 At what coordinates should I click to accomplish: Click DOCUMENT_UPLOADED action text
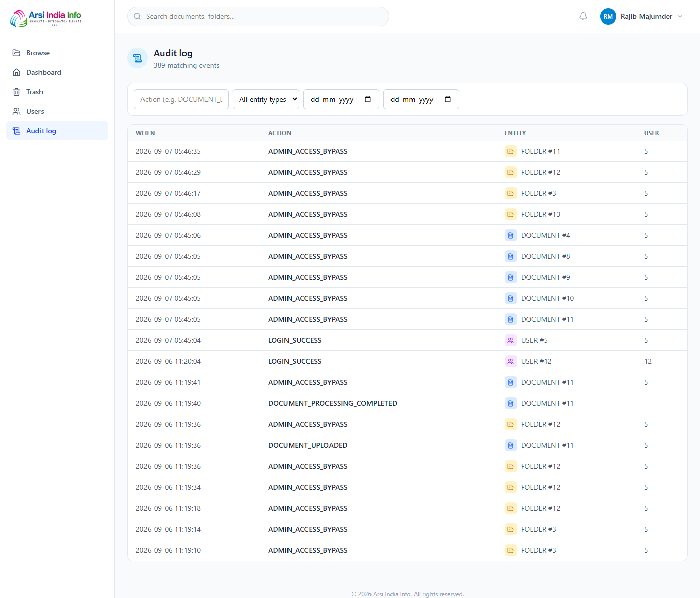(x=307, y=445)
